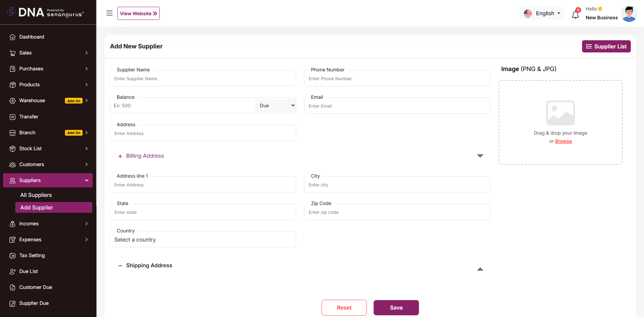Click the Due List icon

(13, 272)
